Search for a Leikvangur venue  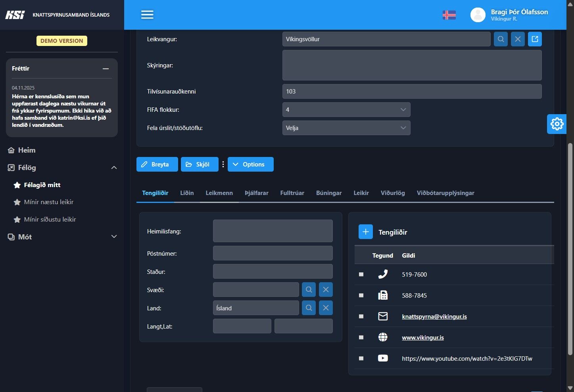pos(501,39)
